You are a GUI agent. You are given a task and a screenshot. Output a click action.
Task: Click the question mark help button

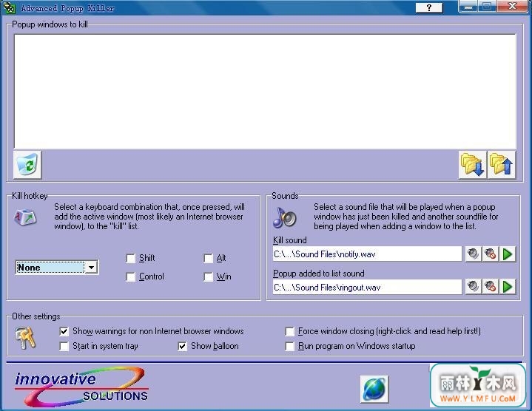click(x=429, y=7)
